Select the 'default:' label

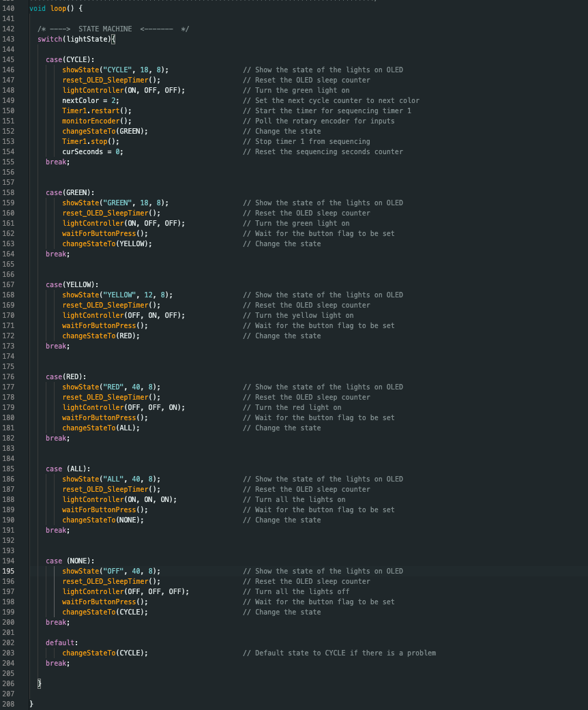(62, 643)
